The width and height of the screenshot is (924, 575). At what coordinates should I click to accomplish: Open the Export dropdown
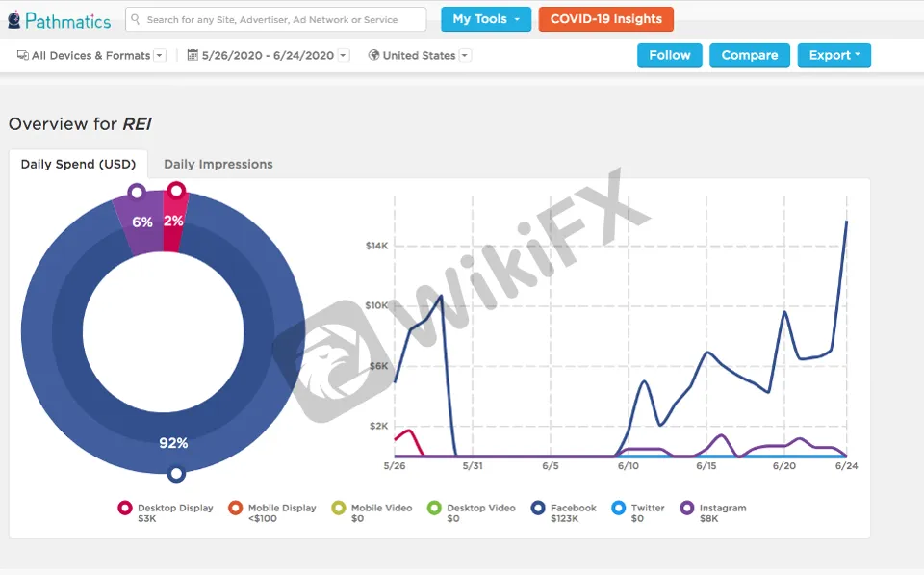(x=834, y=56)
